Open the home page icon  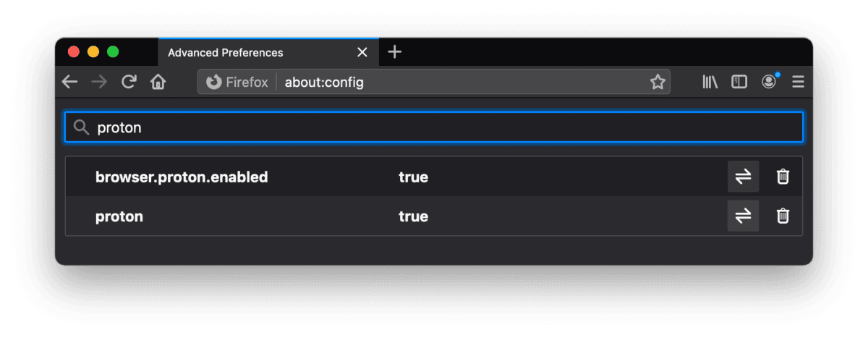click(x=158, y=82)
